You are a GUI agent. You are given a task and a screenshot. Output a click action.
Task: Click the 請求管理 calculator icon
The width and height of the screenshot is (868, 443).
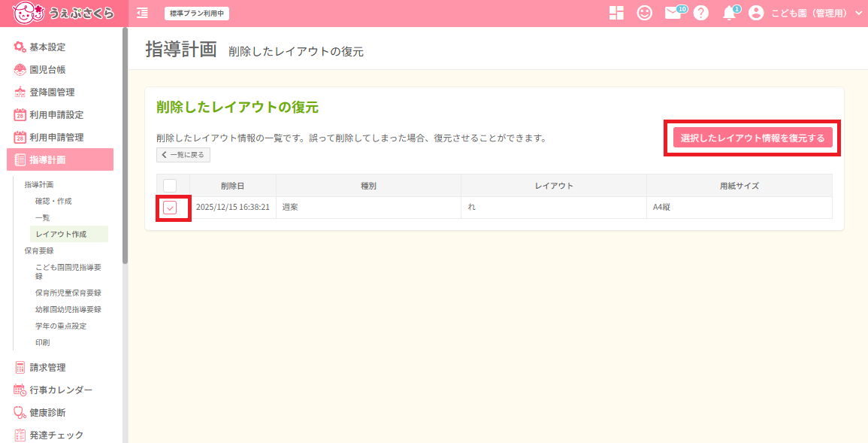[x=20, y=367]
